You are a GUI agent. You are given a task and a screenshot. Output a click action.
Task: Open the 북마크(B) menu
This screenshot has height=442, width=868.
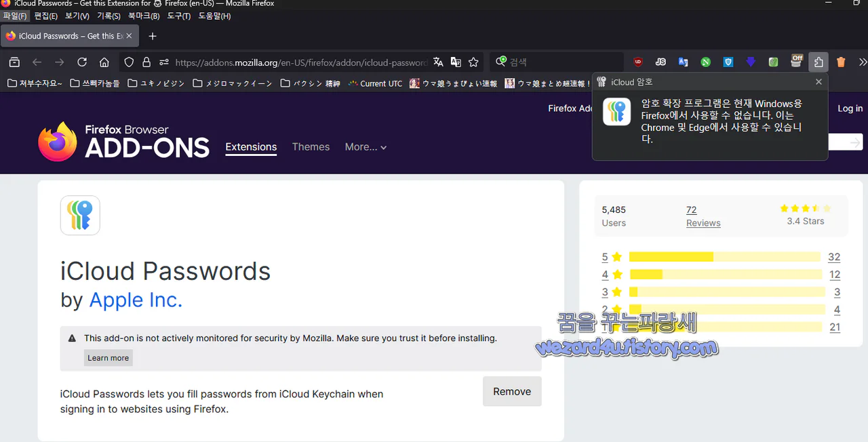[144, 16]
